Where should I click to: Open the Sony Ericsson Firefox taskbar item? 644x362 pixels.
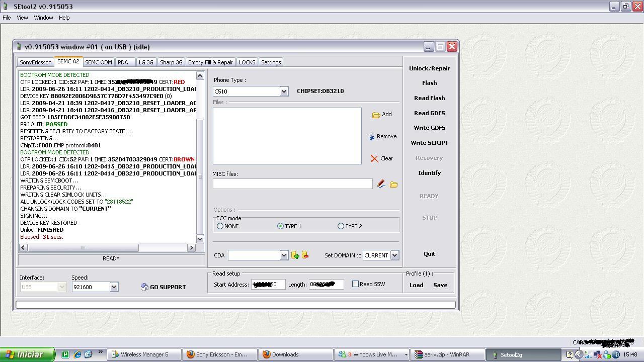pos(220,354)
